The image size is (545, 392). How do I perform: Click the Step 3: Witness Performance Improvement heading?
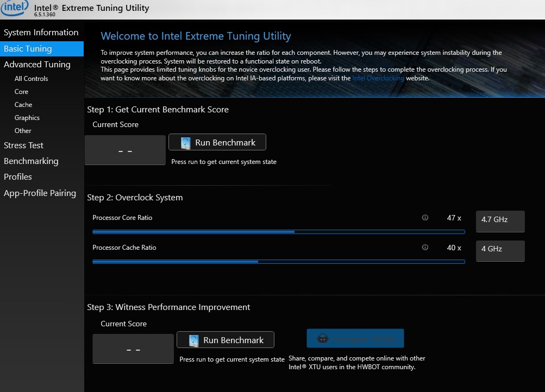168,307
